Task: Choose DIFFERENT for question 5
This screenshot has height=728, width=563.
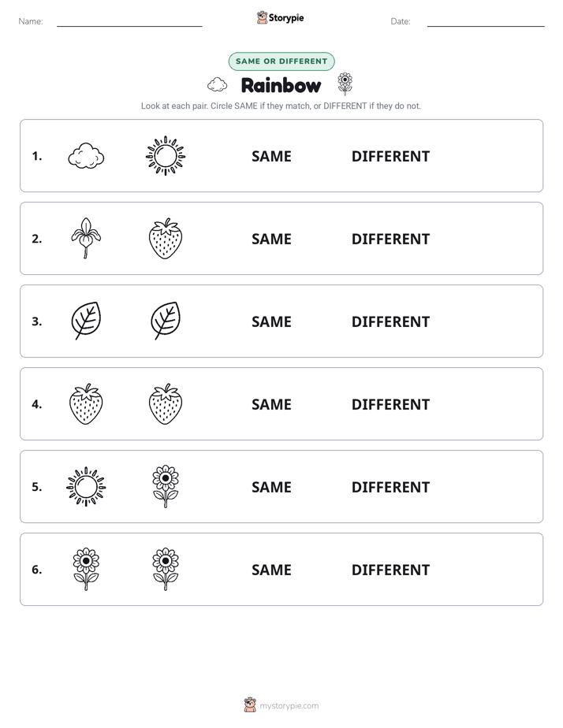Action: (390, 487)
